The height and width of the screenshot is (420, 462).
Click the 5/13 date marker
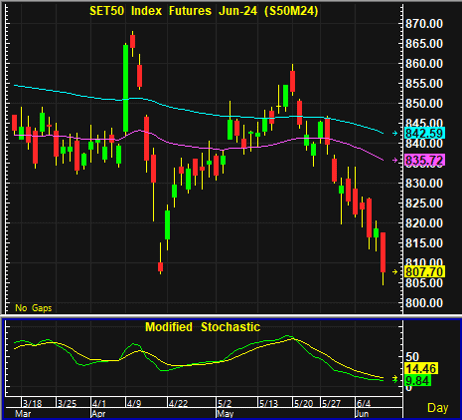tap(268, 403)
